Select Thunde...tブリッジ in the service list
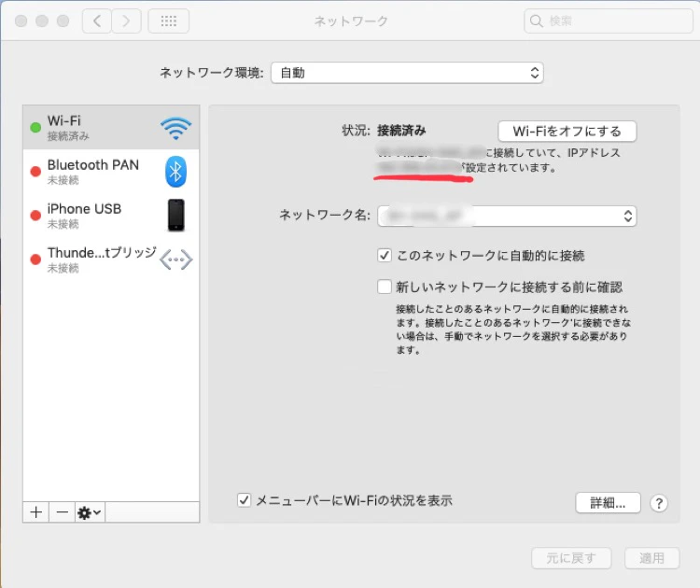Screen dimensions: 700x588 click(111, 259)
